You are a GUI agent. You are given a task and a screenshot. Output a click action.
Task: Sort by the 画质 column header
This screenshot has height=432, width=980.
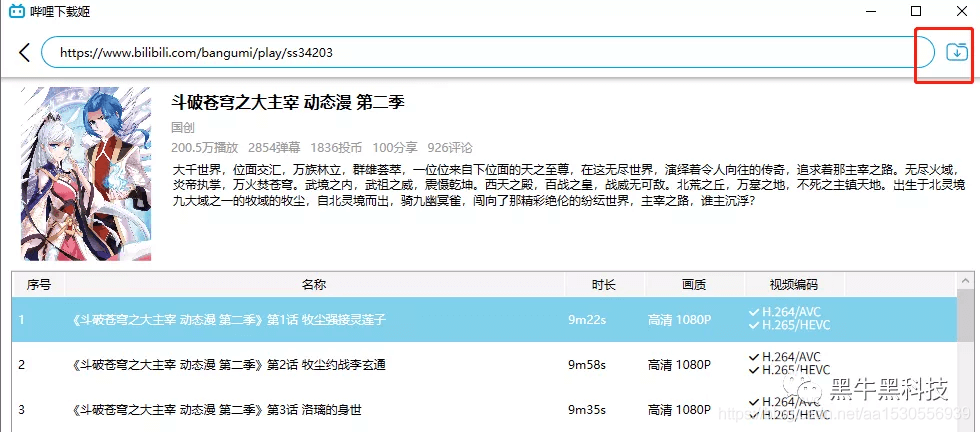pyautogui.click(x=694, y=285)
